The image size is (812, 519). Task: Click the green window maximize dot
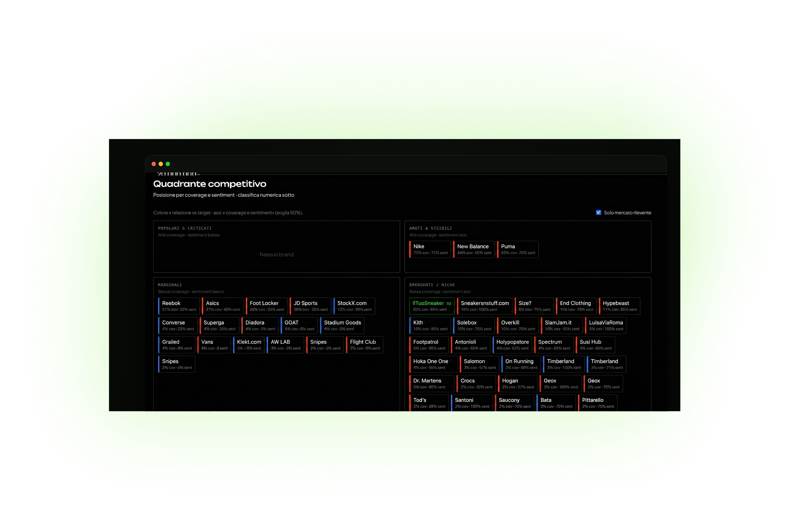[x=168, y=164]
